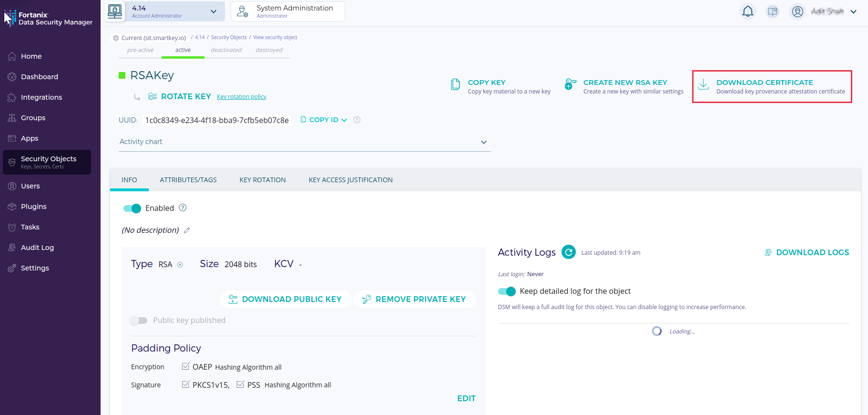The image size is (868, 415).
Task: Click the refresh Activity Logs icon
Action: coord(568,252)
